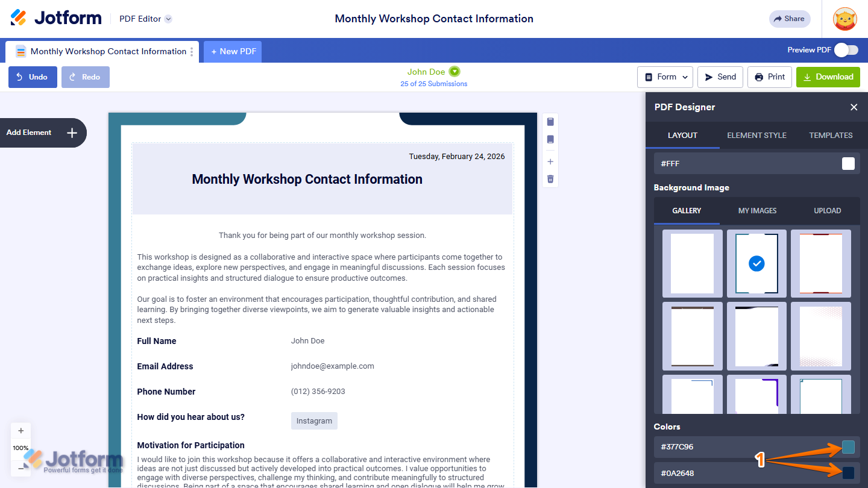
Task: Open the Print dialog
Action: click(769, 77)
